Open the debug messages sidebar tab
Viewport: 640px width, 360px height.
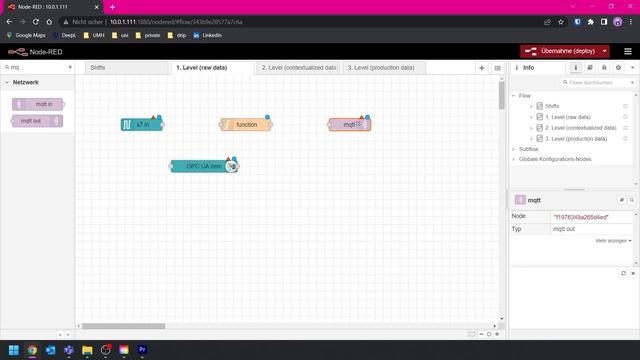pos(604,68)
